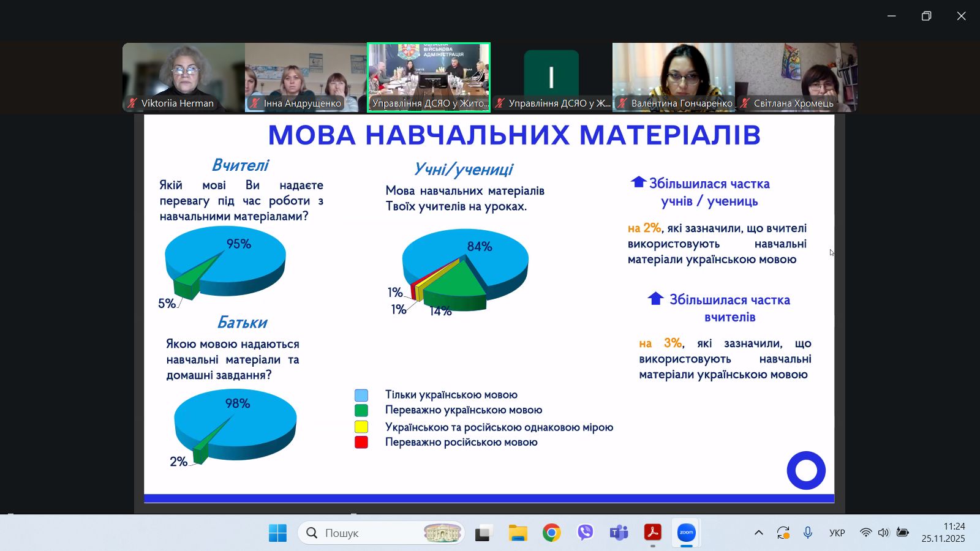Open the speaker volume control
This screenshot has height=551, width=980.
click(883, 533)
